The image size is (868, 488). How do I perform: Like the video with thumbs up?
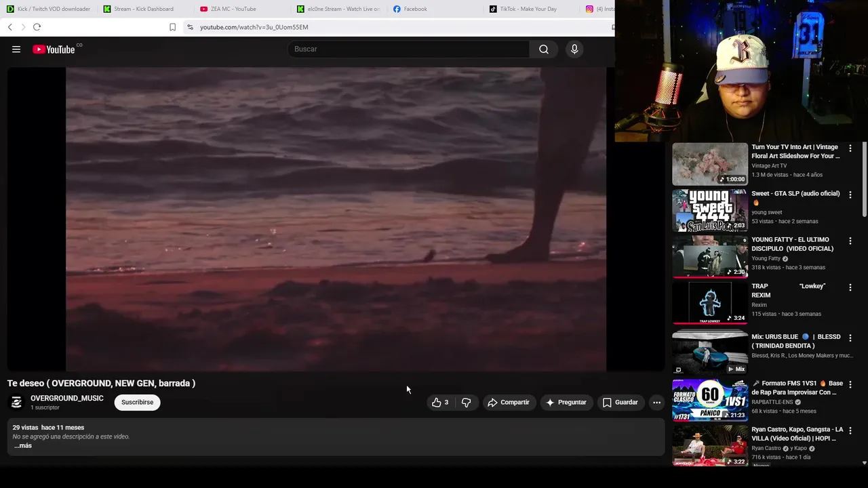pyautogui.click(x=441, y=403)
